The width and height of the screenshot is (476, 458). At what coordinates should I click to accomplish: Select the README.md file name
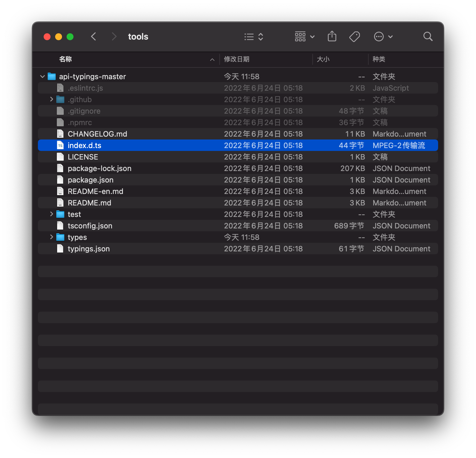[89, 203]
